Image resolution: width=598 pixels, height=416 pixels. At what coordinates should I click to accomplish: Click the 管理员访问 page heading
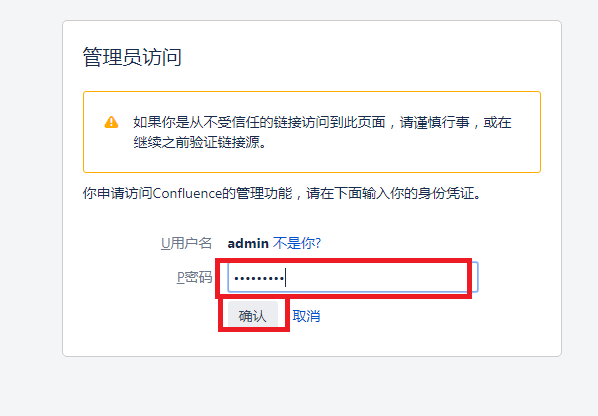click(x=132, y=57)
